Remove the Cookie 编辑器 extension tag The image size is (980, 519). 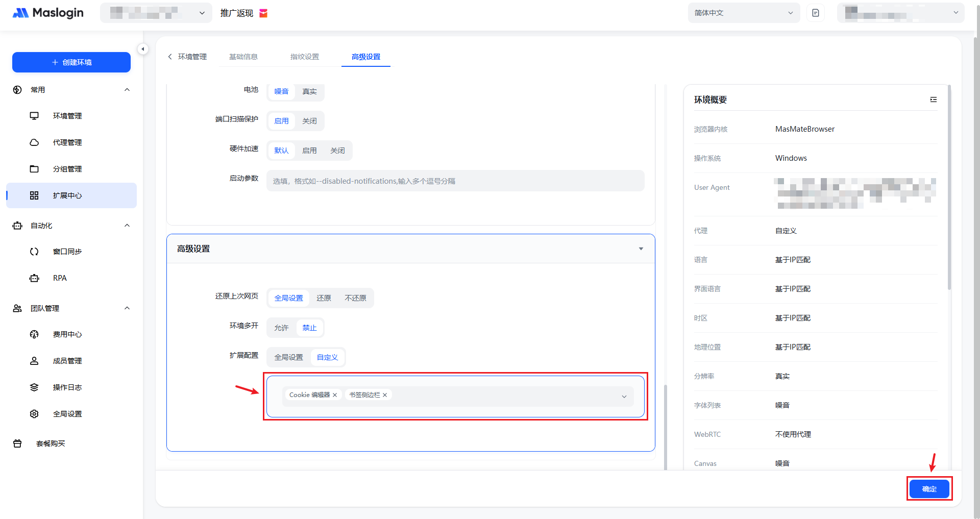pos(335,395)
